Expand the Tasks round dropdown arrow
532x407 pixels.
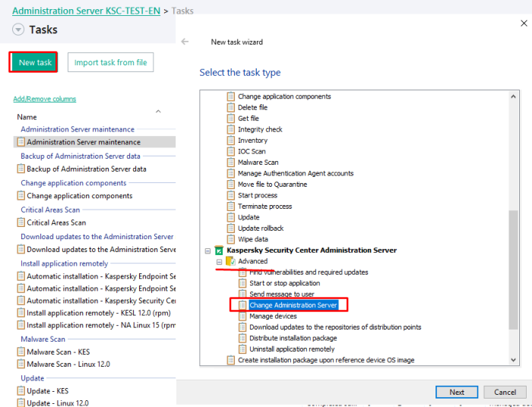click(x=18, y=30)
